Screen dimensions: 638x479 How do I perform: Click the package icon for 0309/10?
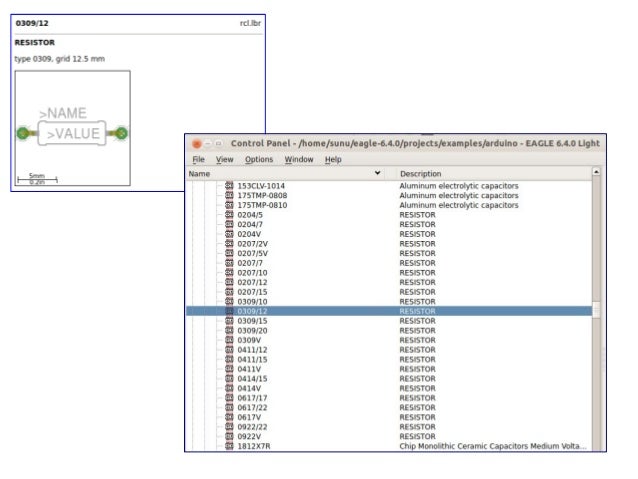(x=229, y=302)
